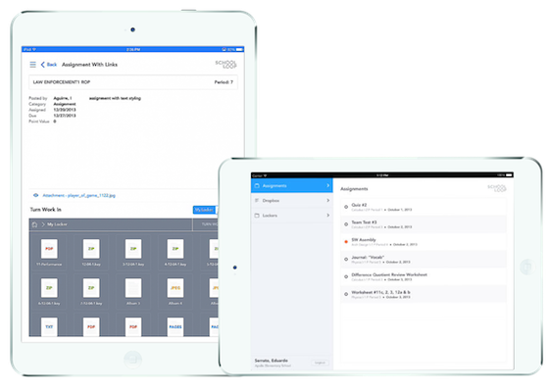Preview attachment with the eye icon
The image size is (549, 392).
(x=35, y=195)
